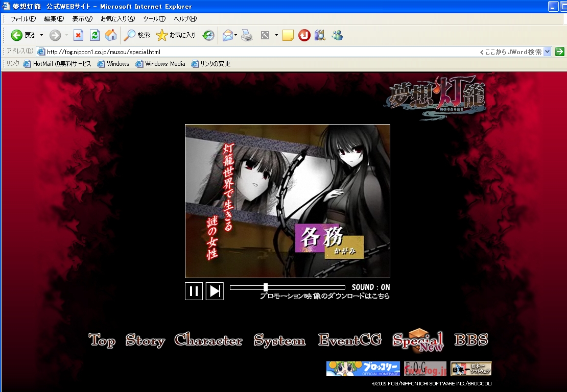The image size is (567, 392).
Task: Click the Stop loading icon
Action: (x=78, y=35)
